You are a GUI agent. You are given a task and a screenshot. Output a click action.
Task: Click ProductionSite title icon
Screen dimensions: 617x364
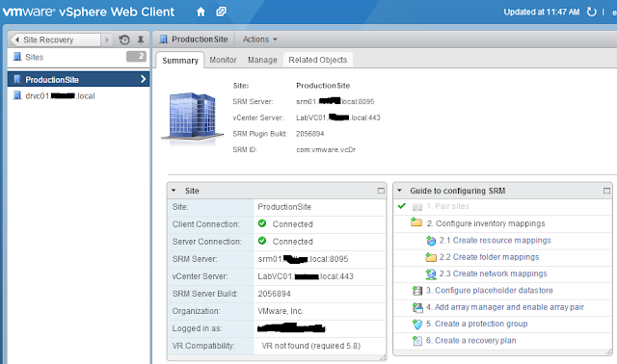pyautogui.click(x=164, y=39)
